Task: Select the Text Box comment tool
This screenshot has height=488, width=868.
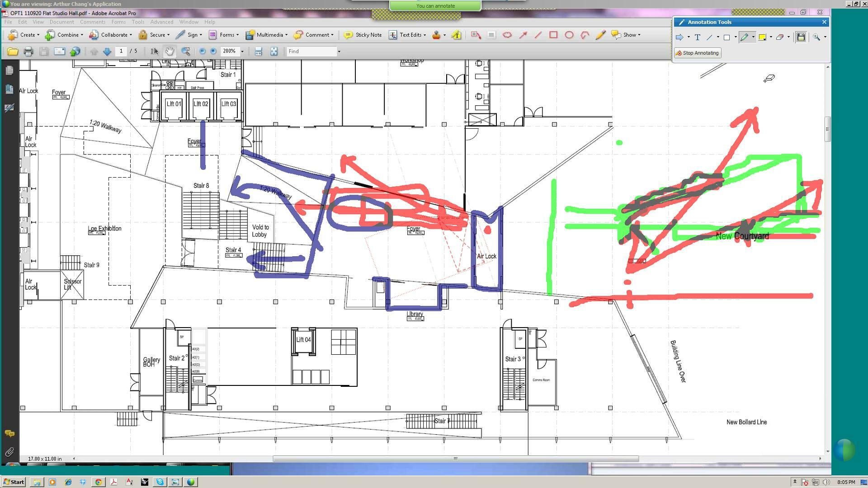Action: [x=491, y=35]
